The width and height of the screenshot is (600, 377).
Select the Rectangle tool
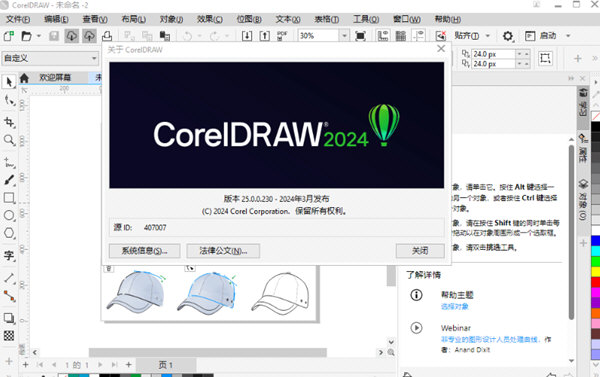[9, 198]
